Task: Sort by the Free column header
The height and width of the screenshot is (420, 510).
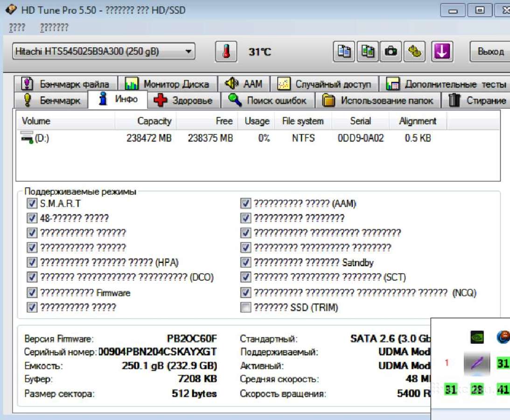Action: click(x=207, y=121)
